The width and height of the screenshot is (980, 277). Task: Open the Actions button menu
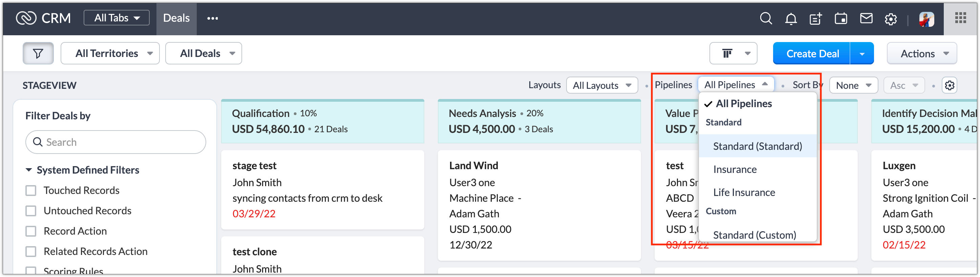pos(921,54)
